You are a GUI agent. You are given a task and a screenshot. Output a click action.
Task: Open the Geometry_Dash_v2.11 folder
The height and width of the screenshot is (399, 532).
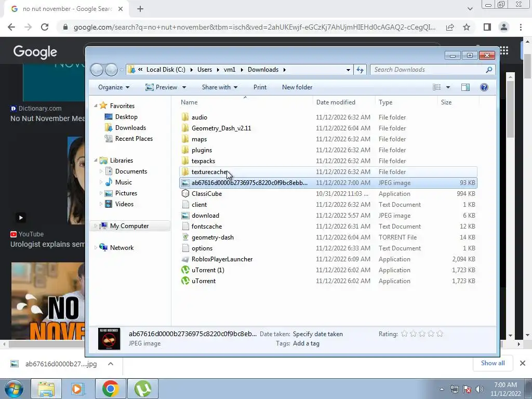(x=221, y=128)
